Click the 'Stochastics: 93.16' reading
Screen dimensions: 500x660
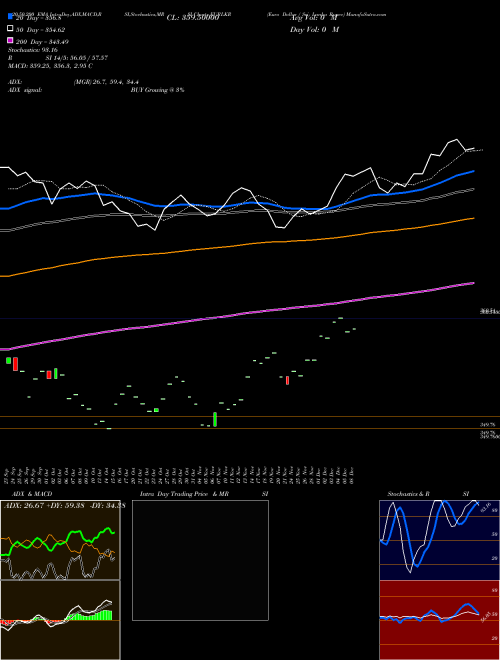click(33, 50)
